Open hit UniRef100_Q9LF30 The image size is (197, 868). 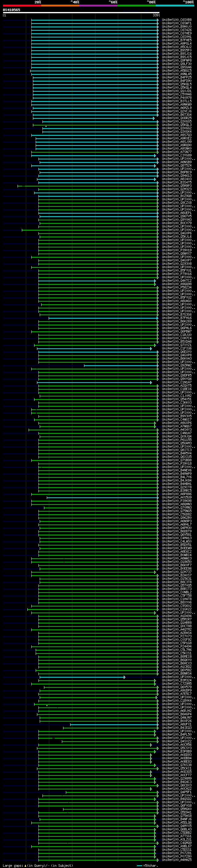pos(177,64)
